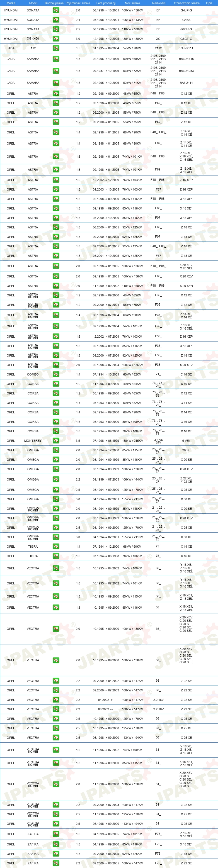This screenshot has height=868, width=218.
Task: Click the 71_ body code cell
Action: point(158,374)
